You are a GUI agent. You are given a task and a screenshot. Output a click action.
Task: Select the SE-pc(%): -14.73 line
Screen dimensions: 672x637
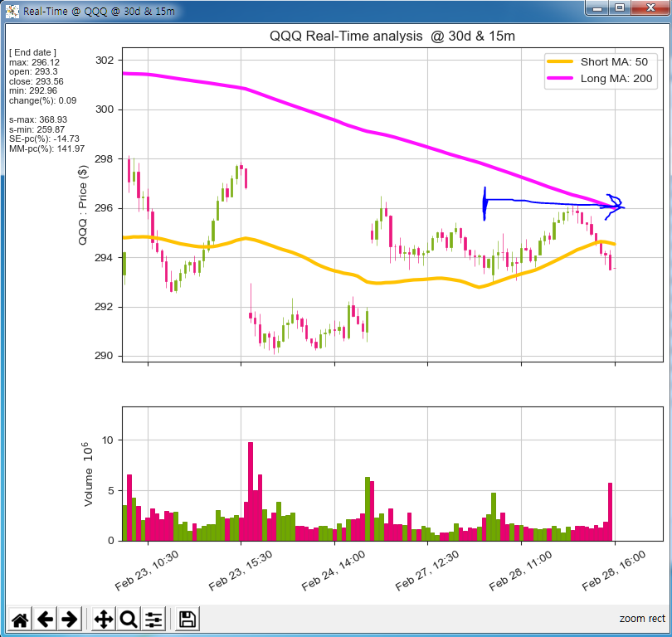point(44,139)
